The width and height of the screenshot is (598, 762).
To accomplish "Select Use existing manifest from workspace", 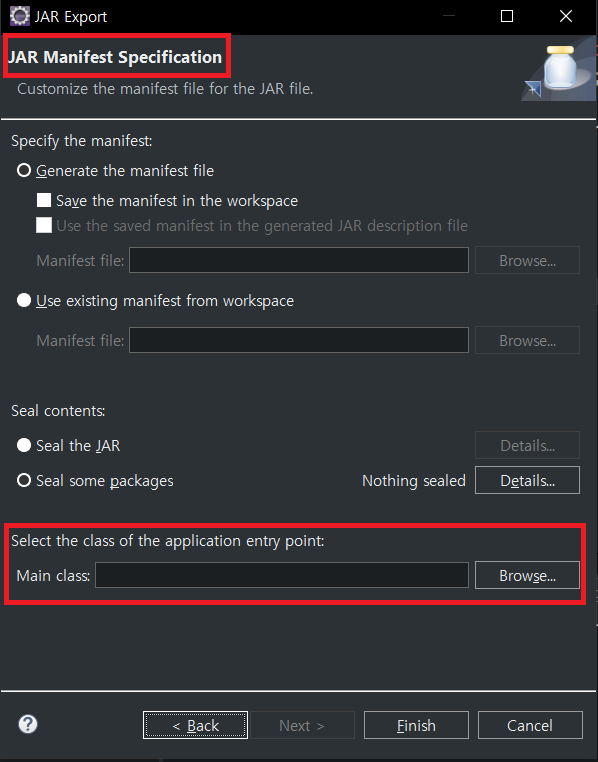I will click(155, 300).
